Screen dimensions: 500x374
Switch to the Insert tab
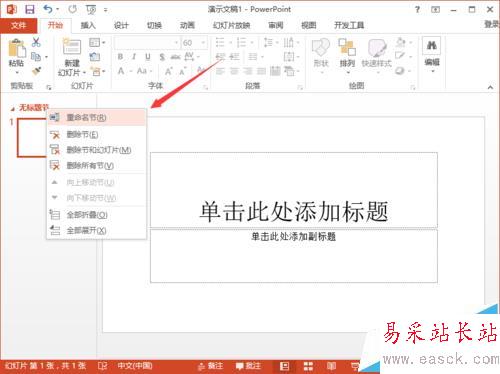pyautogui.click(x=88, y=25)
